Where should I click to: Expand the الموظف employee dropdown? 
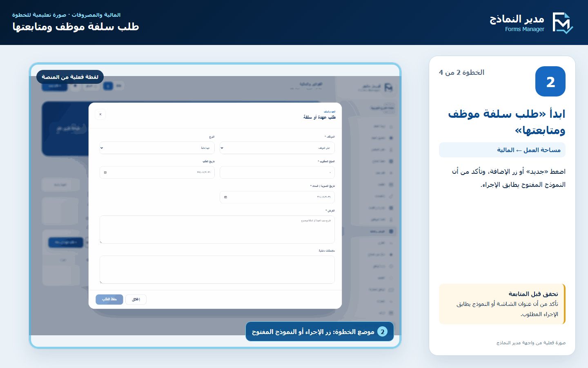pyautogui.click(x=277, y=148)
